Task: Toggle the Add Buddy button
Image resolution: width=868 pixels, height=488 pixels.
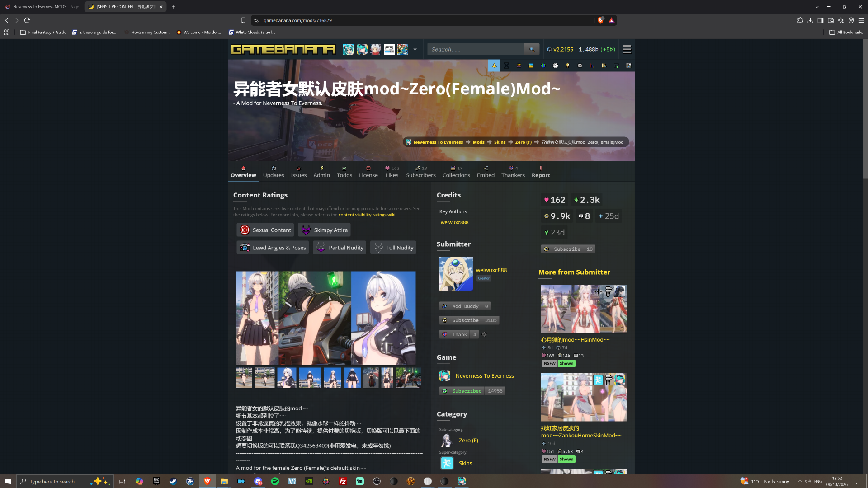Action: pos(465,306)
